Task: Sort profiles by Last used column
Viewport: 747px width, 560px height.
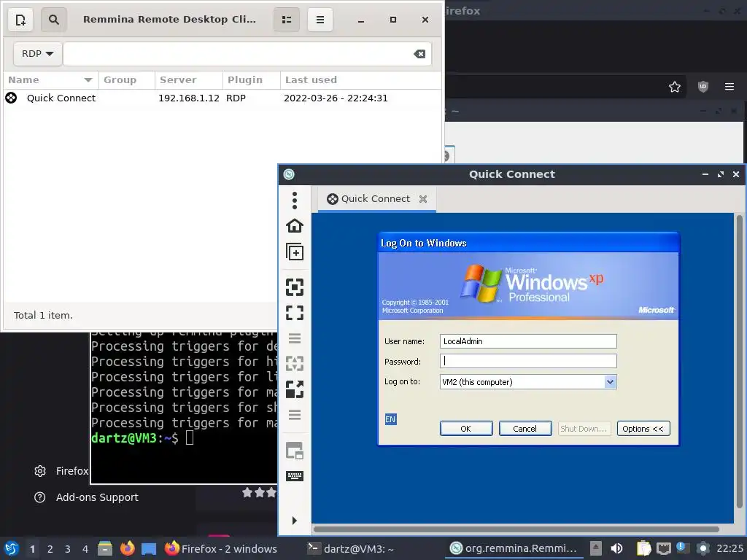Action: click(360, 80)
